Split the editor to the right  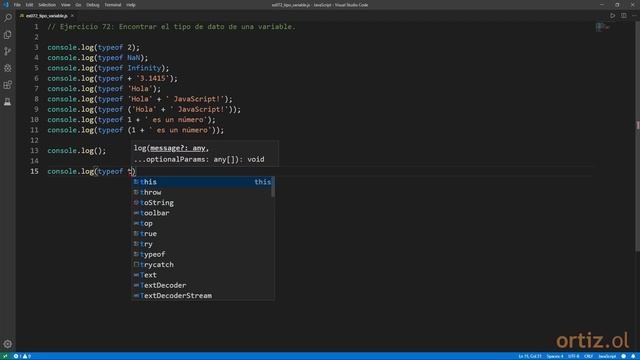coord(624,16)
